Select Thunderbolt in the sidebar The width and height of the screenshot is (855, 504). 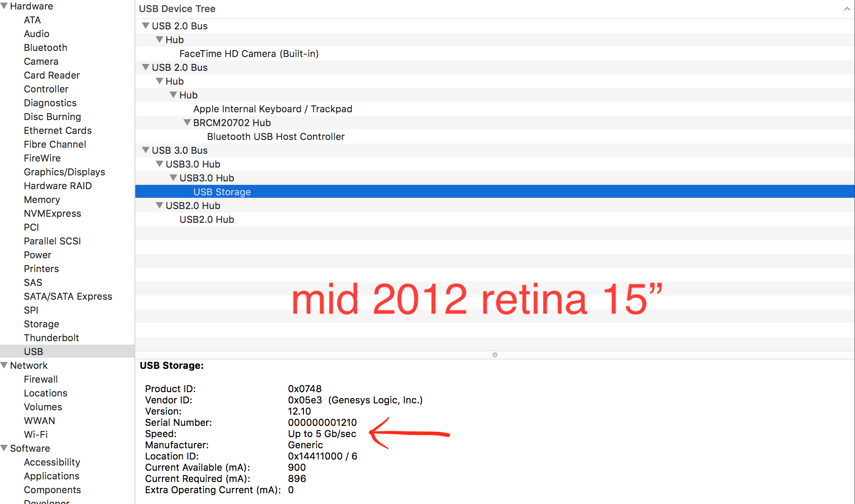coord(51,338)
